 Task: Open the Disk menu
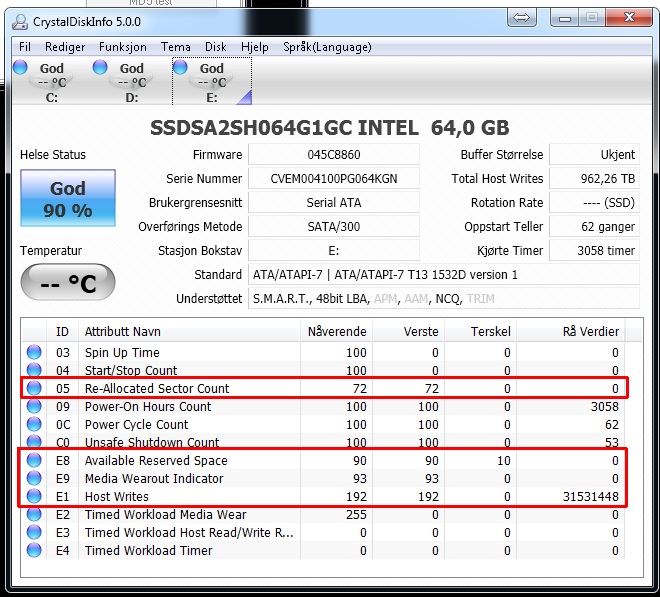click(216, 47)
